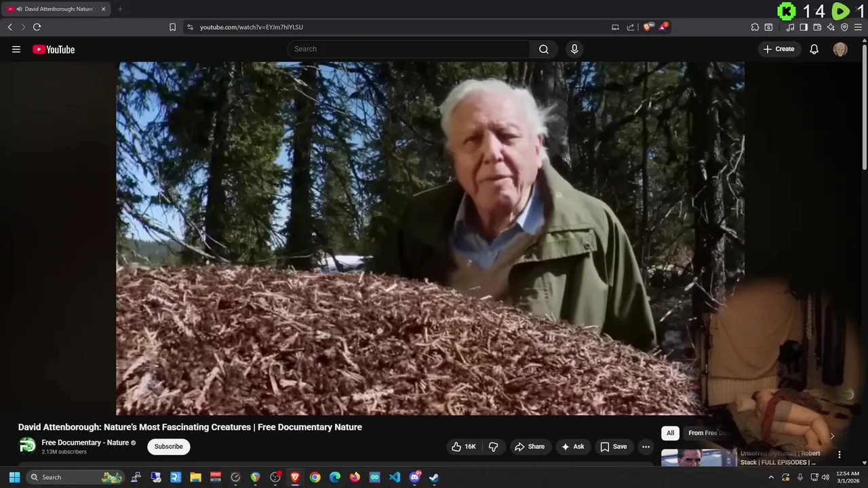Open the media control music note icon
This screenshot has height=488, width=868.
(x=790, y=27)
